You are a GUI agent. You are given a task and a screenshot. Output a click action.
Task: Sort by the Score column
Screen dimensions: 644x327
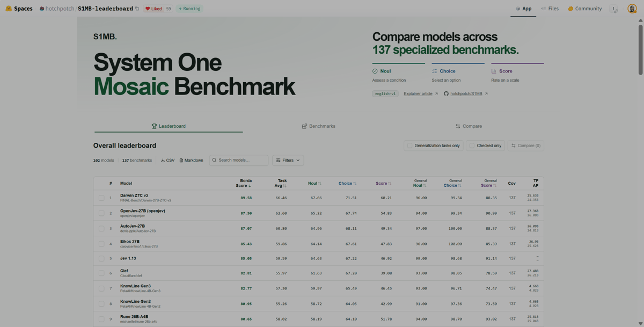(383, 184)
